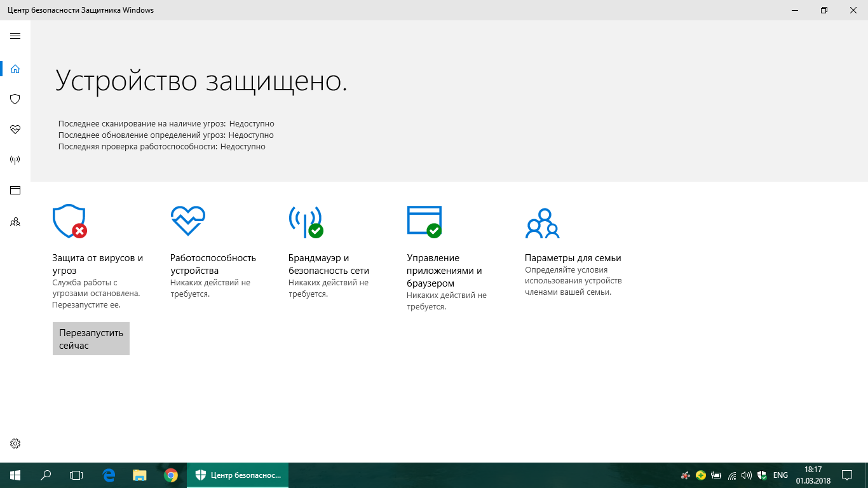The image size is (868, 488).
Task: Switch the ENG input language indicator
Action: 780,475
